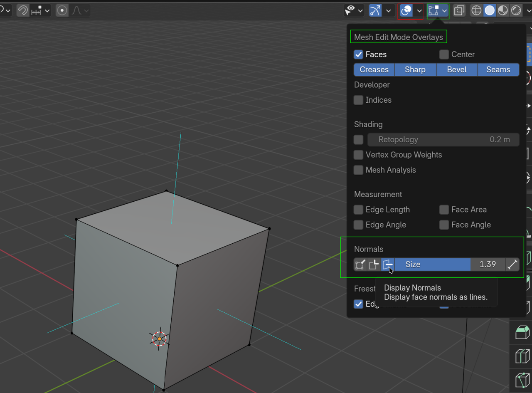Expand the snapping options dropdown
This screenshot has width=532, height=393.
click(47, 10)
